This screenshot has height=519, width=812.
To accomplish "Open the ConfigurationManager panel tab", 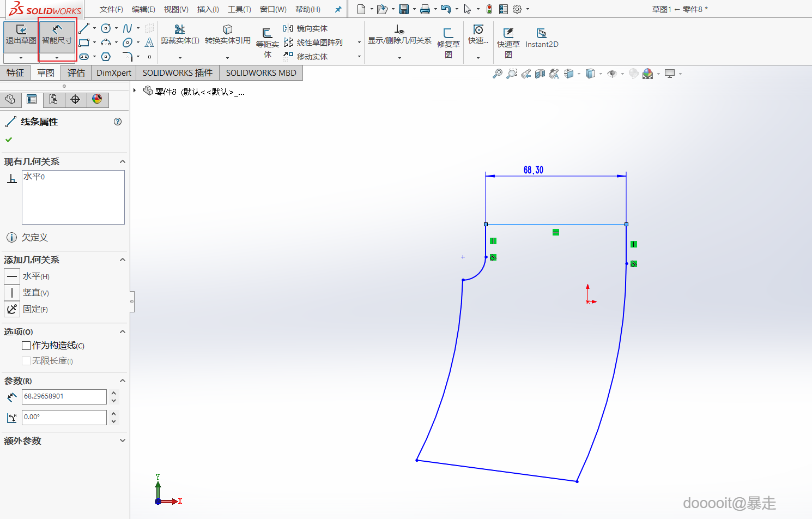I will pos(53,100).
